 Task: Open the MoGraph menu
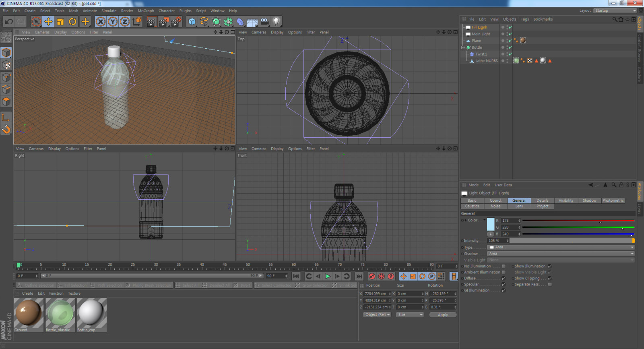click(x=146, y=11)
